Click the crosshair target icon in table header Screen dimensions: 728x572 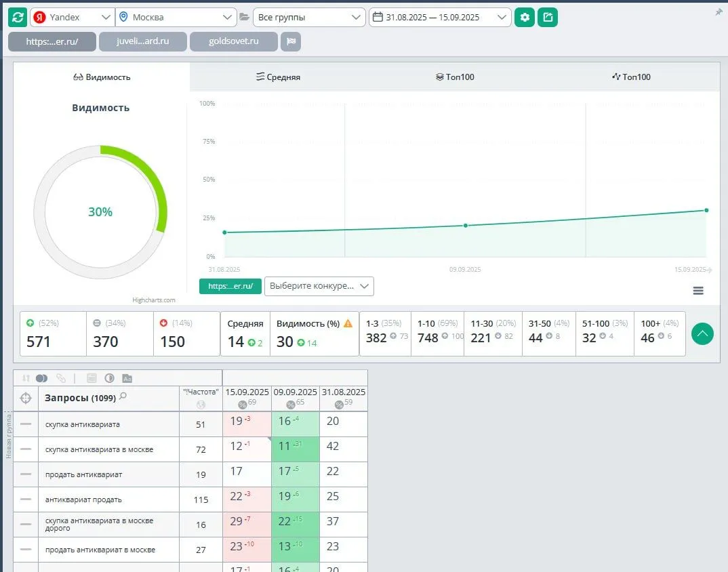tap(26, 398)
